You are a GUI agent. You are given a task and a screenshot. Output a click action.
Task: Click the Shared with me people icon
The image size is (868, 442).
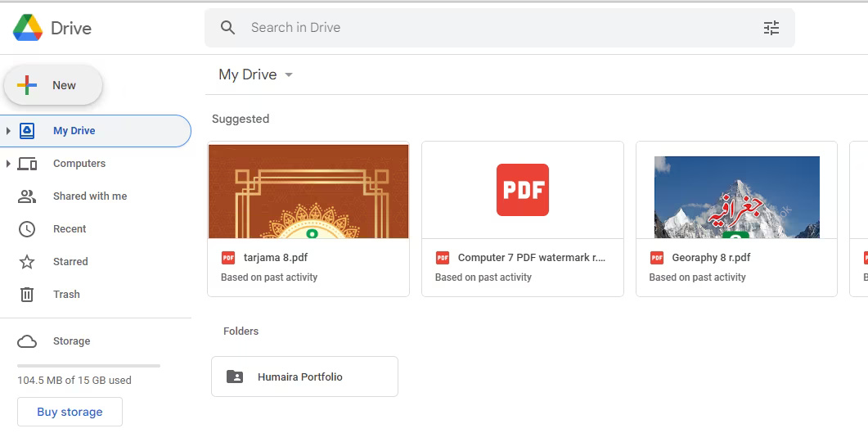click(27, 196)
